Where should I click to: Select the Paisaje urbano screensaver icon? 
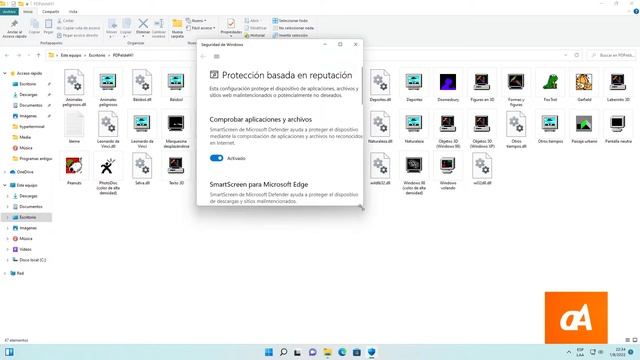(584, 124)
